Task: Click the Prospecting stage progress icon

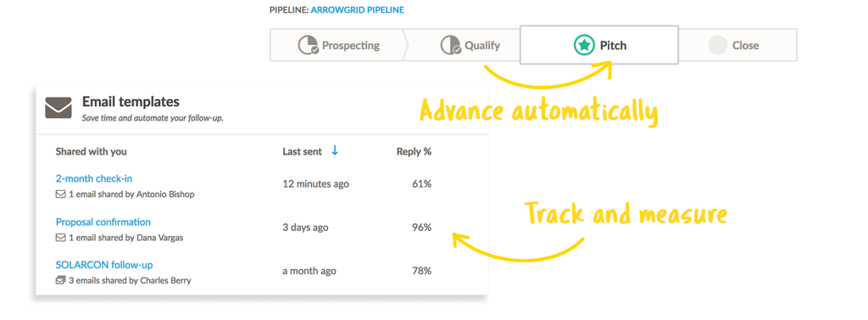Action: click(x=309, y=46)
